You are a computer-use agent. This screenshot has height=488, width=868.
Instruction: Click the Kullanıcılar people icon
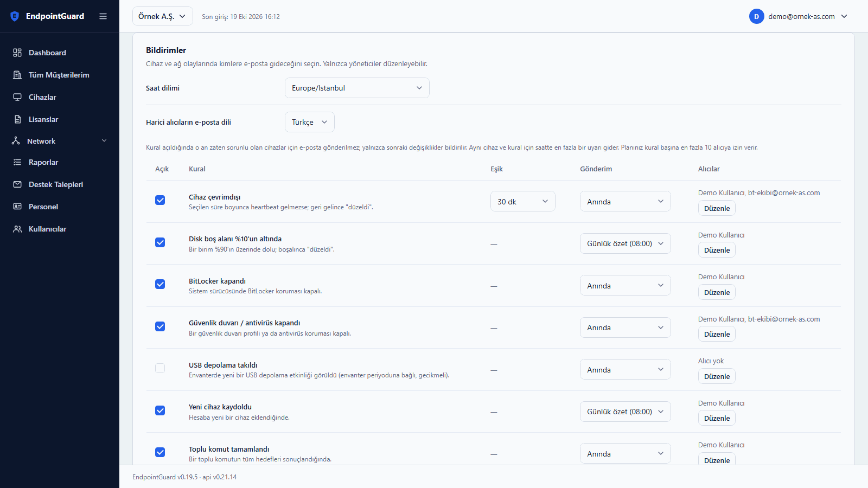coord(17,229)
